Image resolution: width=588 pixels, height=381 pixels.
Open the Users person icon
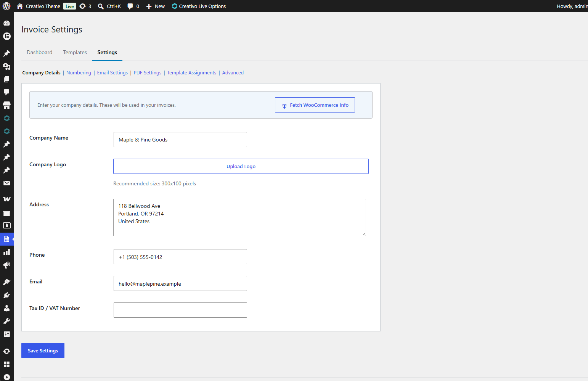(6, 308)
